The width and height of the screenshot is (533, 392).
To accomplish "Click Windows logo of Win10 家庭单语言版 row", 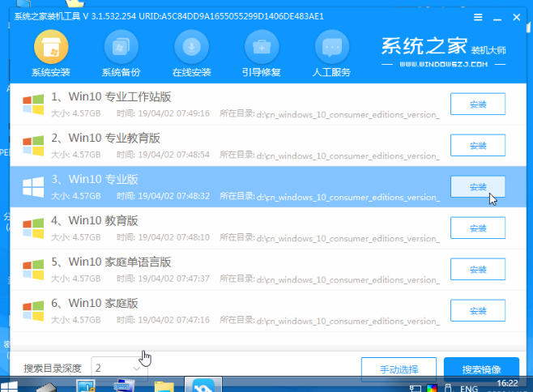I will (x=33, y=270).
